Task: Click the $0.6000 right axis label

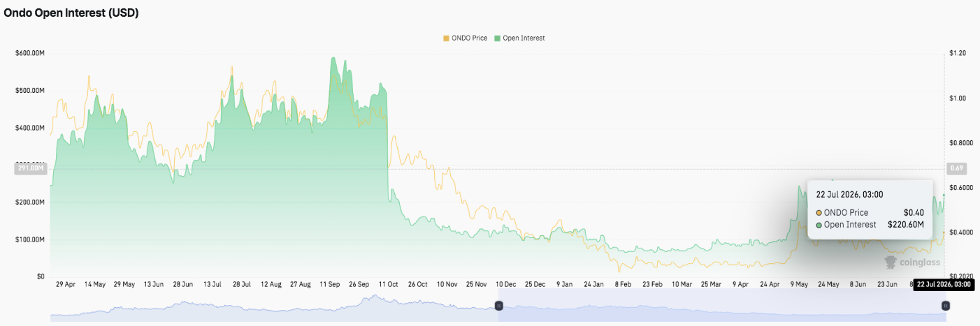Action: (961, 188)
